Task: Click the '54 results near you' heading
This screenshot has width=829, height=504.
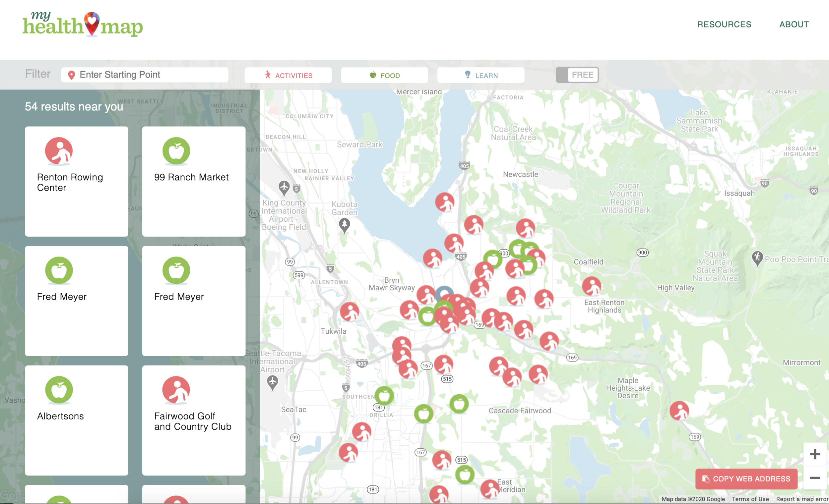Action: 74,107
